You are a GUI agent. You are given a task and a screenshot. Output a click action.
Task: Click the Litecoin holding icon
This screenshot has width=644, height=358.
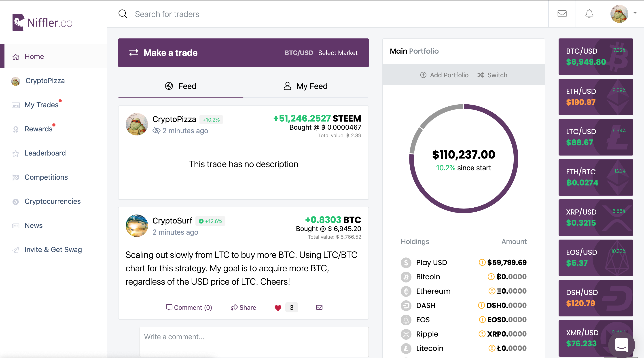(x=406, y=348)
